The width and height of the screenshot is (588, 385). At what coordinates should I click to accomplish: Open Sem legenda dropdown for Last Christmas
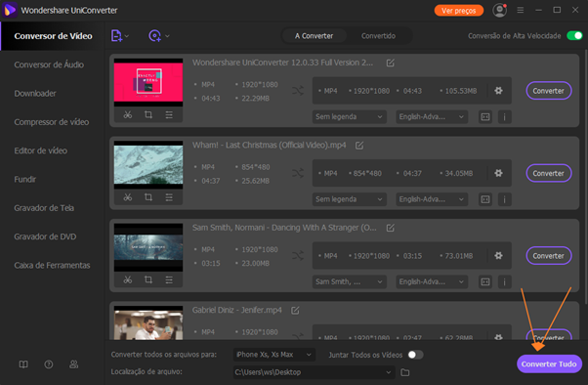[349, 199]
